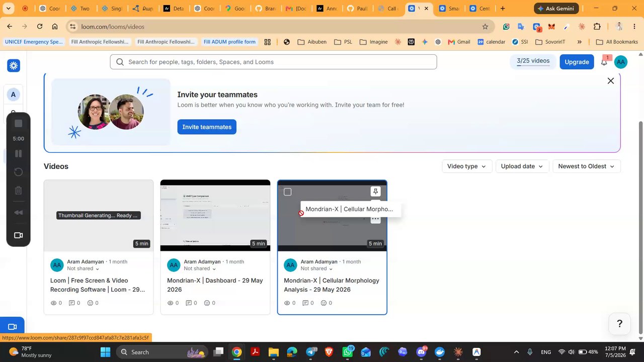Click the Upgrade button

click(577, 62)
